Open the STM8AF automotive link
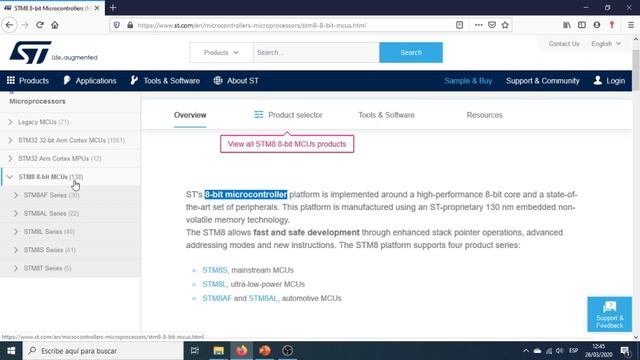This screenshot has height=360, width=640. coord(217,298)
